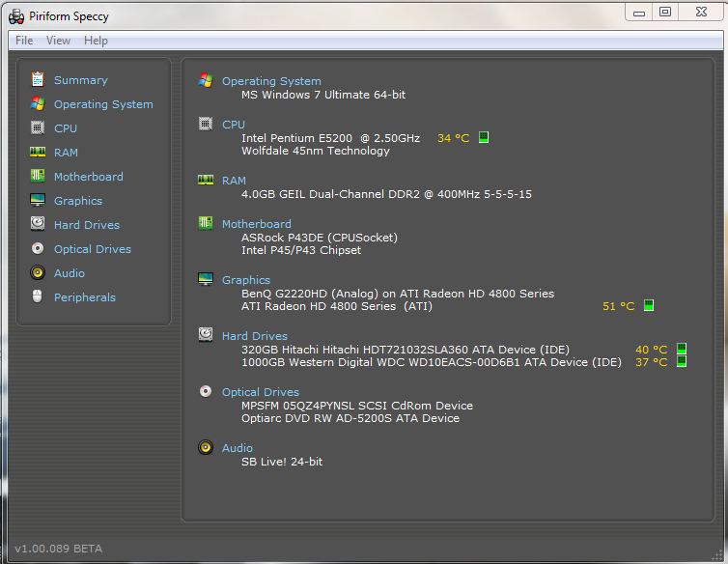The width and height of the screenshot is (728, 564).
Task: Click the Graphics monitor icon in sidebar
Action: coord(38,200)
